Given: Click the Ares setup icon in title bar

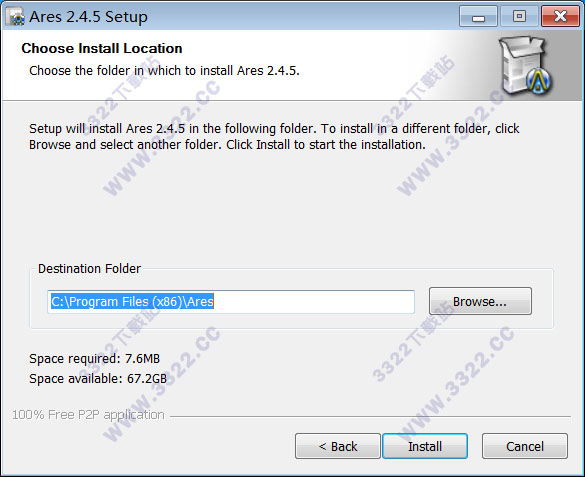Looking at the screenshot, I should (x=15, y=17).
